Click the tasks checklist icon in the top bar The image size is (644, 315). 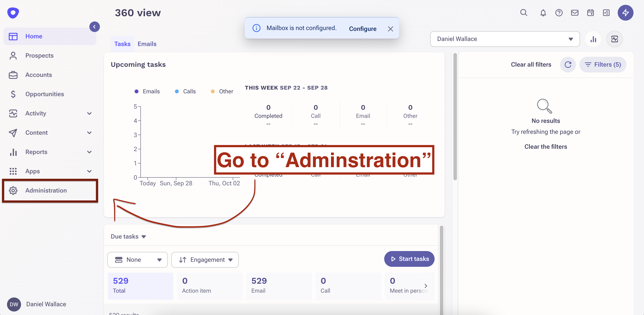(606, 12)
